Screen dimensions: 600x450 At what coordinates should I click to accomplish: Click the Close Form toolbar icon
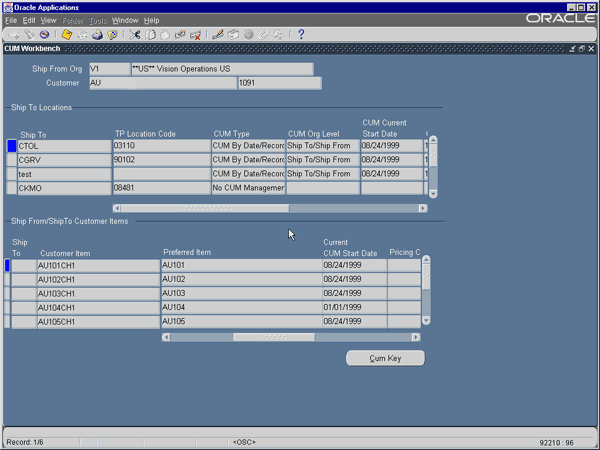tap(112, 35)
